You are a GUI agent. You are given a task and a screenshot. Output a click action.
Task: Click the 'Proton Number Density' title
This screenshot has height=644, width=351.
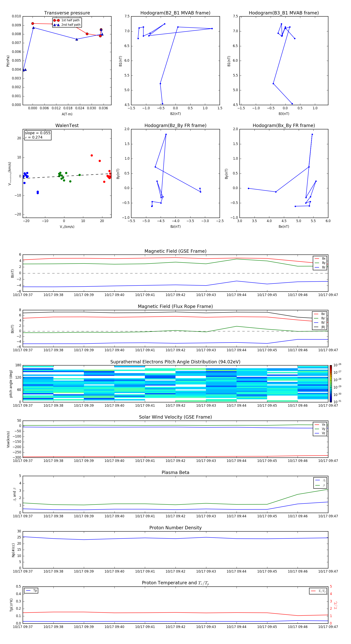coord(175,528)
